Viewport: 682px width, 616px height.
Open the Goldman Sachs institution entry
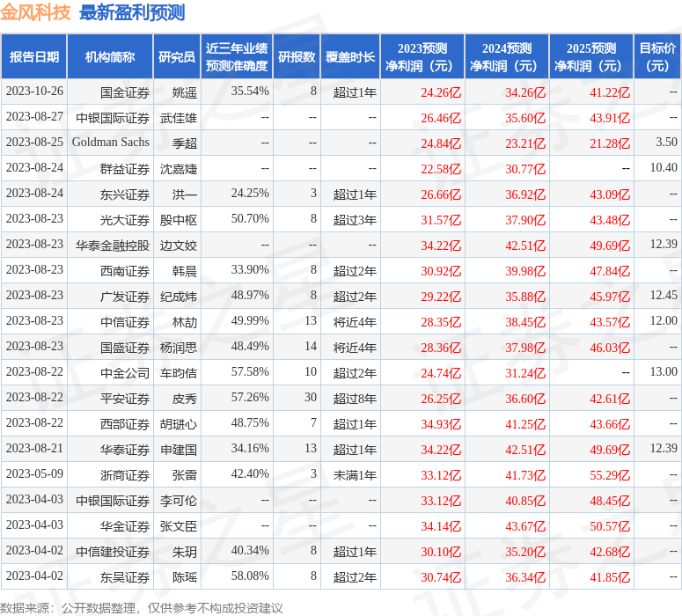pos(111,143)
